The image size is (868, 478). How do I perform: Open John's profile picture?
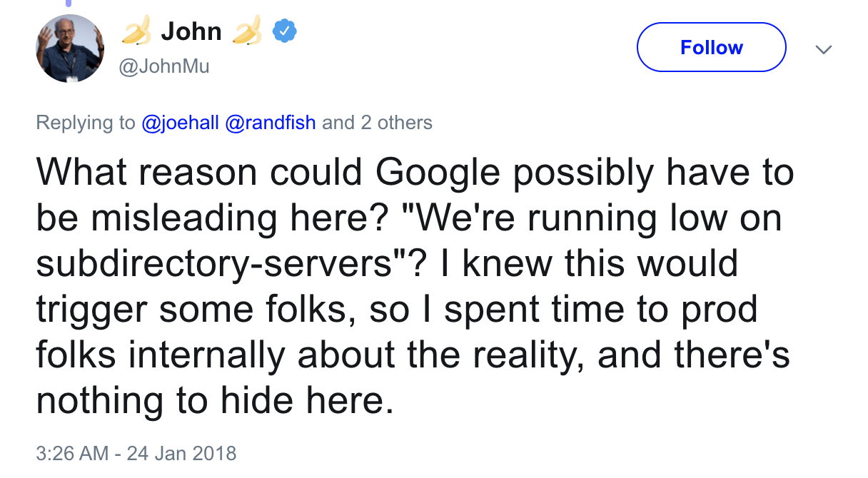69,48
